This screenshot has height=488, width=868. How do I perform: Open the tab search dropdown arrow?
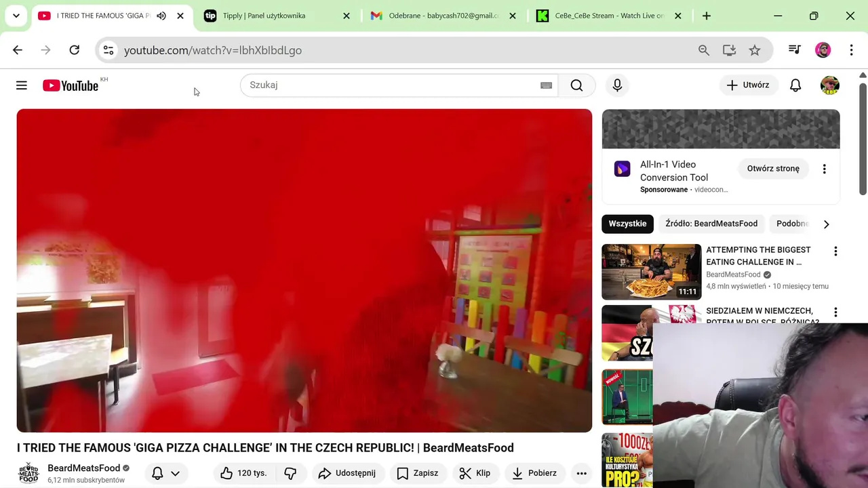pyautogui.click(x=16, y=16)
